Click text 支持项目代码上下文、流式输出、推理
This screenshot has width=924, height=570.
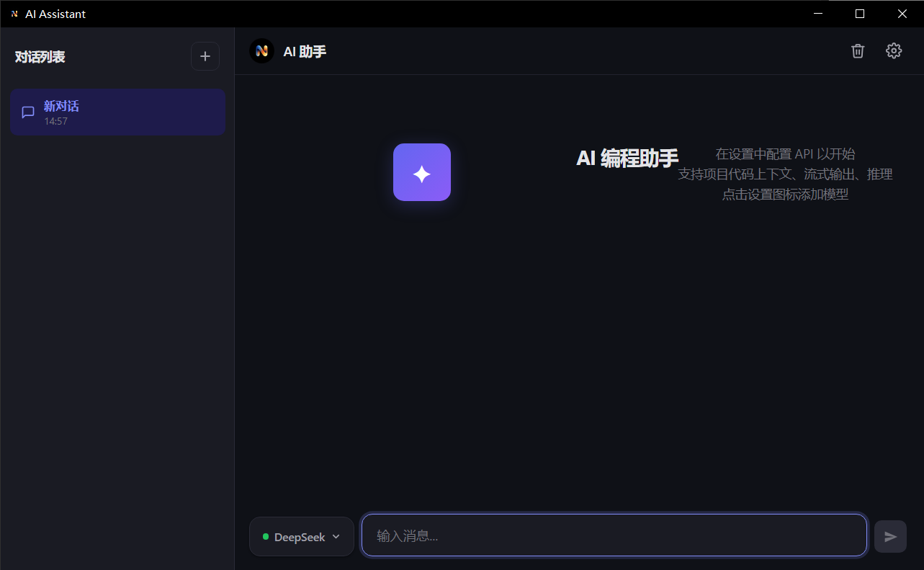785,174
